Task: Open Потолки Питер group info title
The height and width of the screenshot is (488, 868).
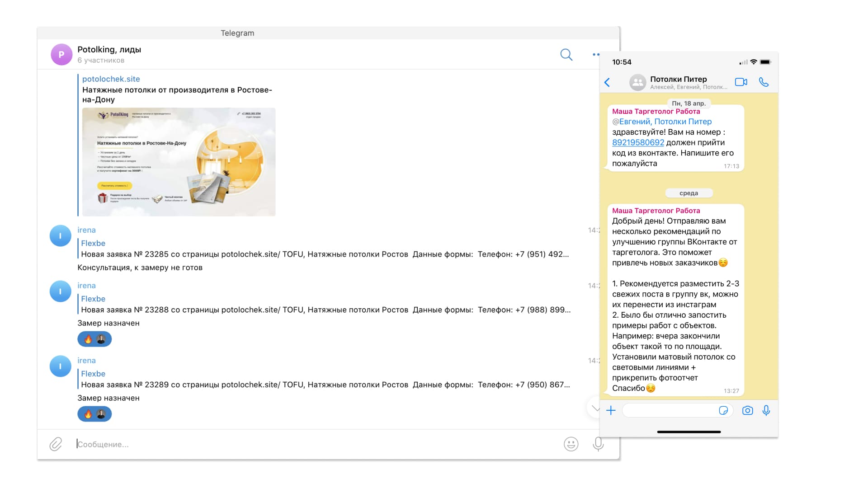Action: click(678, 79)
